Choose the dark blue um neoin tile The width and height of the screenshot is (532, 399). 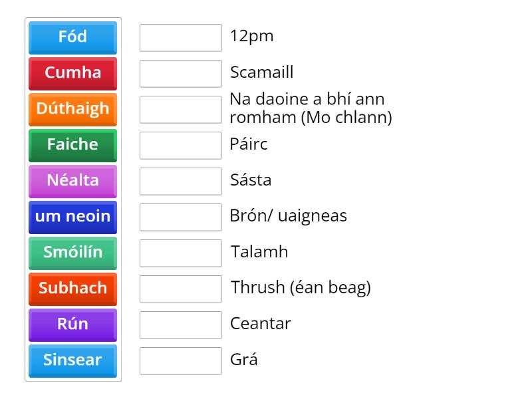pyautogui.click(x=72, y=217)
